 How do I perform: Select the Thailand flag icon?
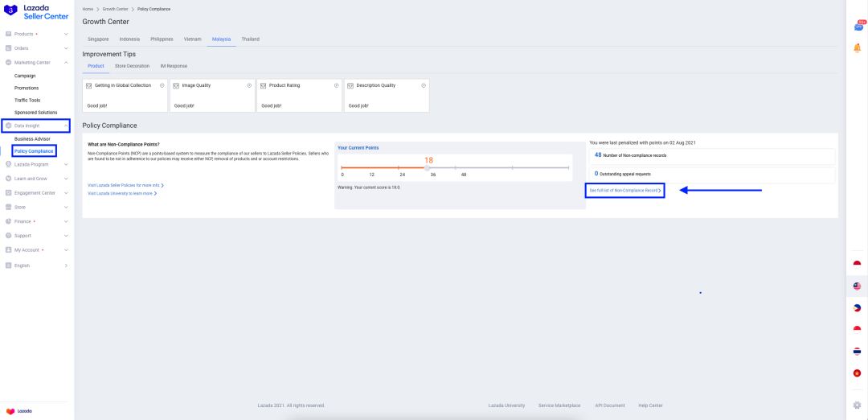click(x=857, y=352)
